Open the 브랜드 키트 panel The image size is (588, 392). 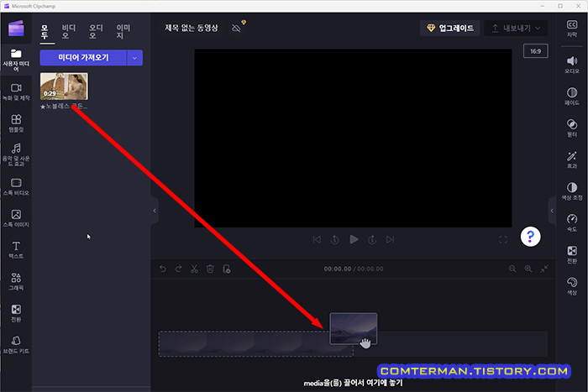(16, 345)
